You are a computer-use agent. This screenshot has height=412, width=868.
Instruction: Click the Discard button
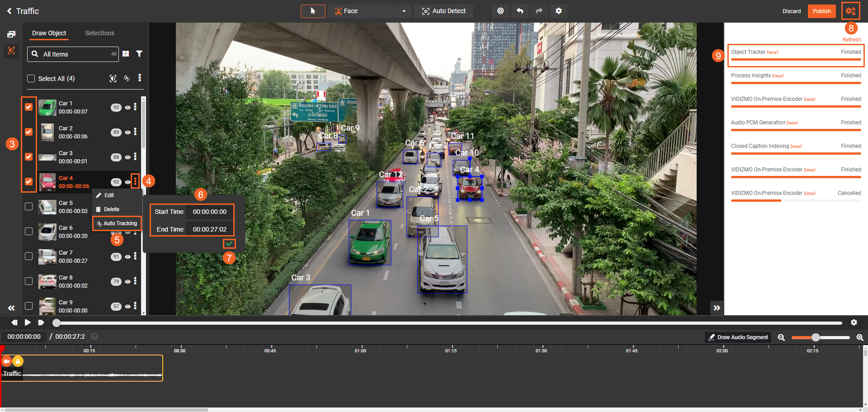(x=791, y=11)
